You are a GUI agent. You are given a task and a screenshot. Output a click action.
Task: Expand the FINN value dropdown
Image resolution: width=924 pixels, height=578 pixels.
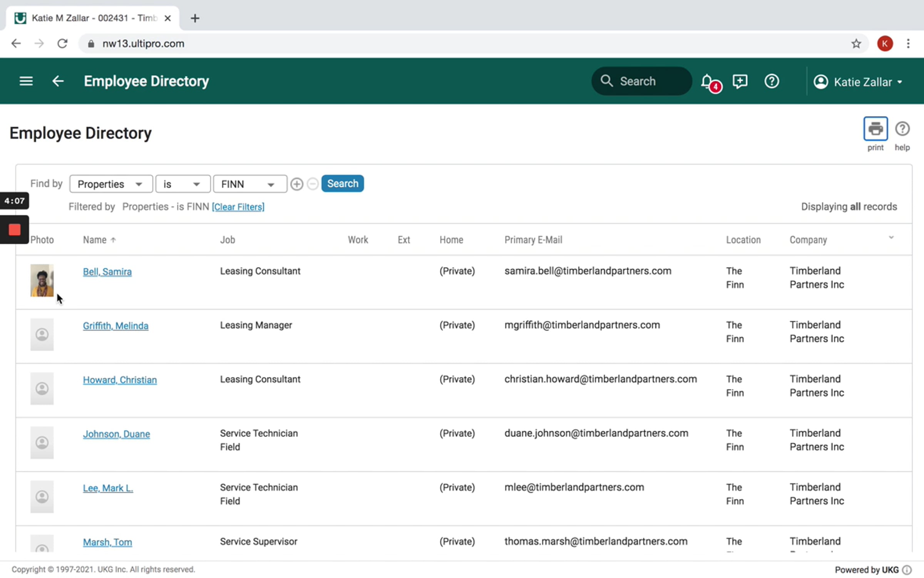[x=249, y=184]
